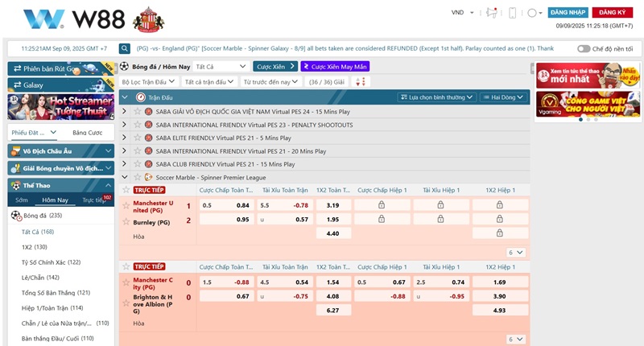This screenshot has height=346, width=644.
Task: Open the Vgaming Cổng Game Việt banner
Action: point(588,105)
